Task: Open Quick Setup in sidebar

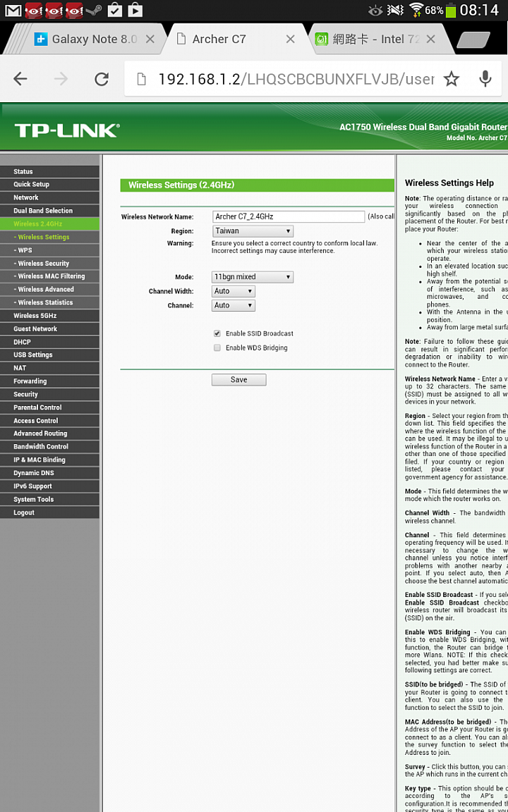Action: (x=49, y=185)
